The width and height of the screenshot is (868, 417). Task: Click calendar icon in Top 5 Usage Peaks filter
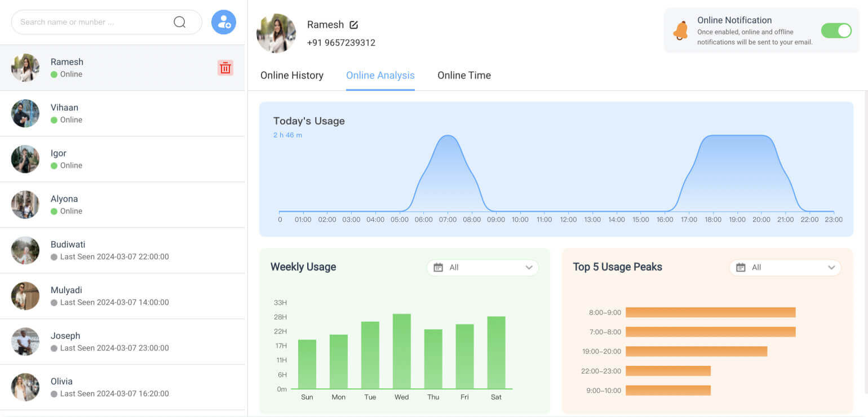pos(741,268)
